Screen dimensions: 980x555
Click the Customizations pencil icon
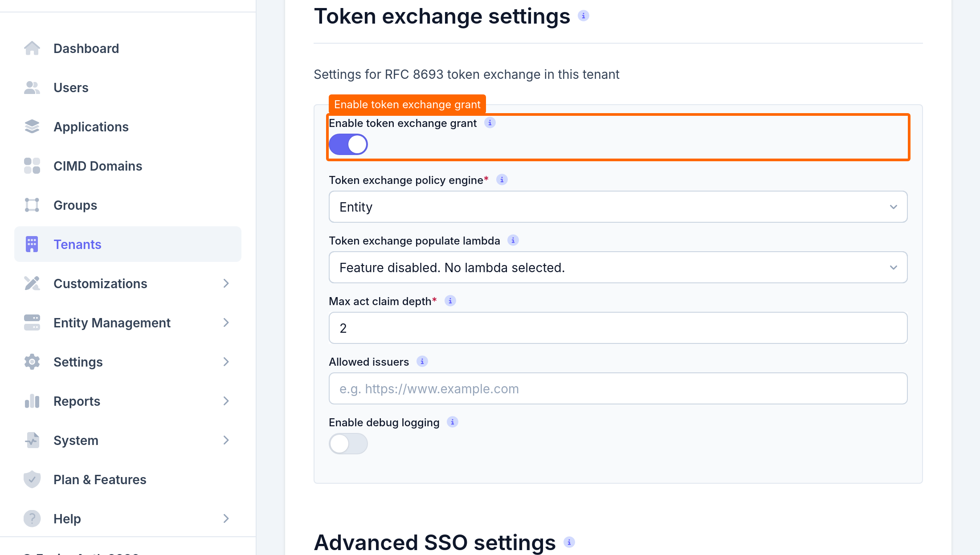[x=32, y=283]
